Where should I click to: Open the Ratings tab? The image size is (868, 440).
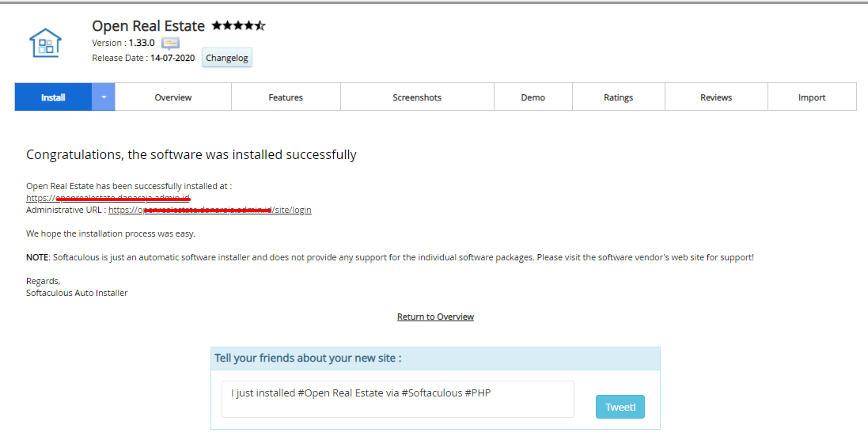pos(618,97)
